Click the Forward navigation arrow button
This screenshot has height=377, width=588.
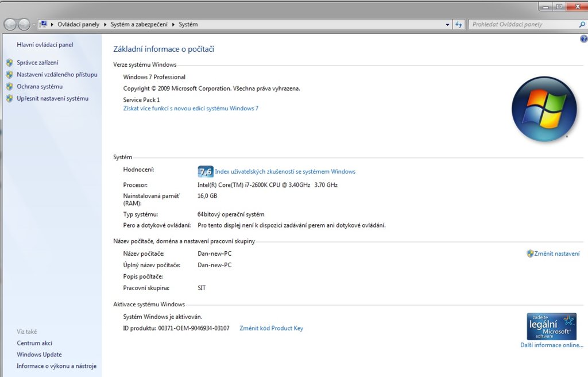click(24, 25)
